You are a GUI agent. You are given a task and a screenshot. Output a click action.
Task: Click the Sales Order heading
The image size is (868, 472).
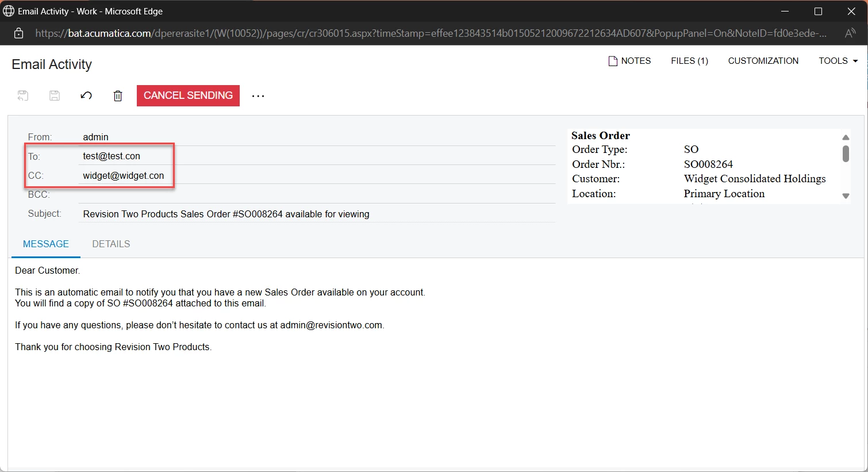point(601,136)
